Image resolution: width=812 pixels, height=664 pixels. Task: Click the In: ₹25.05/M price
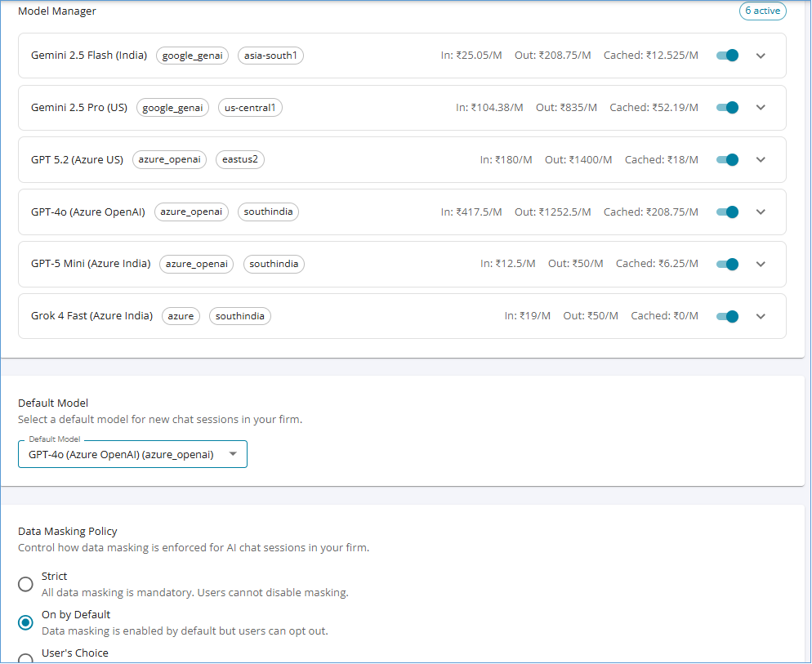471,55
